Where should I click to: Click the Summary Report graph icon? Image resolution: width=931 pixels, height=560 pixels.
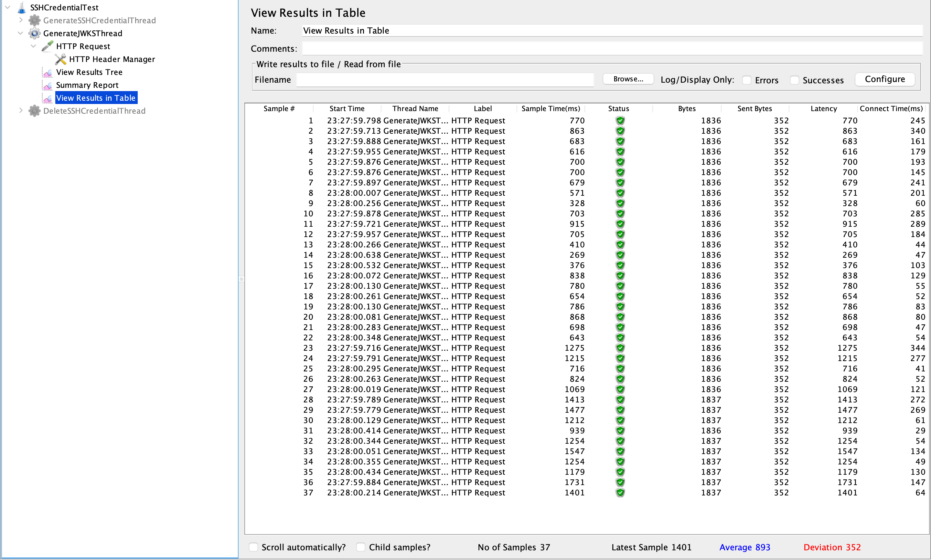48,85
